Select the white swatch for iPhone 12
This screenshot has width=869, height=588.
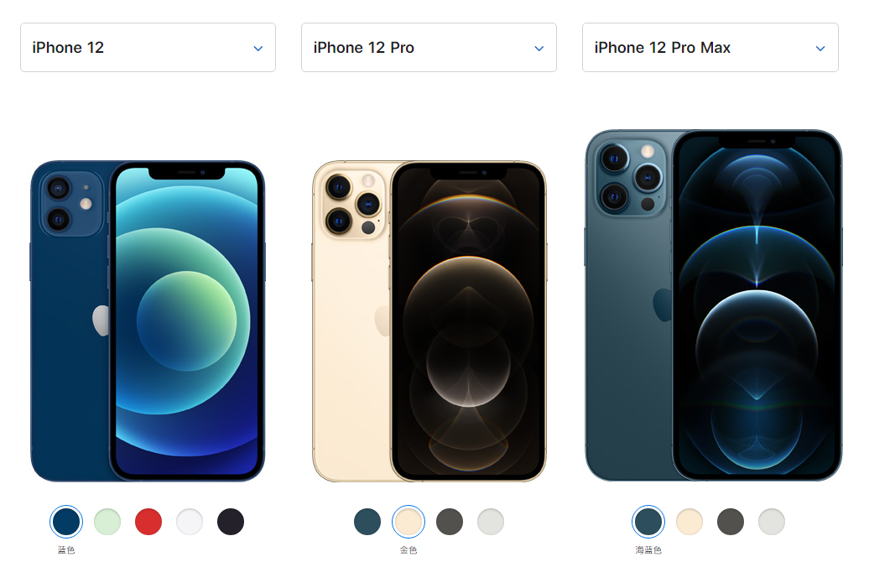(x=190, y=522)
